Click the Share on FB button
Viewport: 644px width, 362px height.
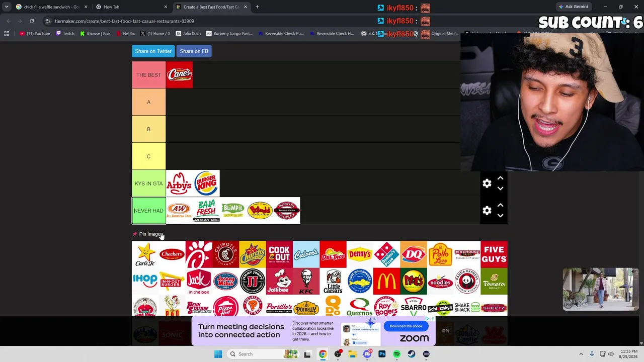click(x=194, y=51)
